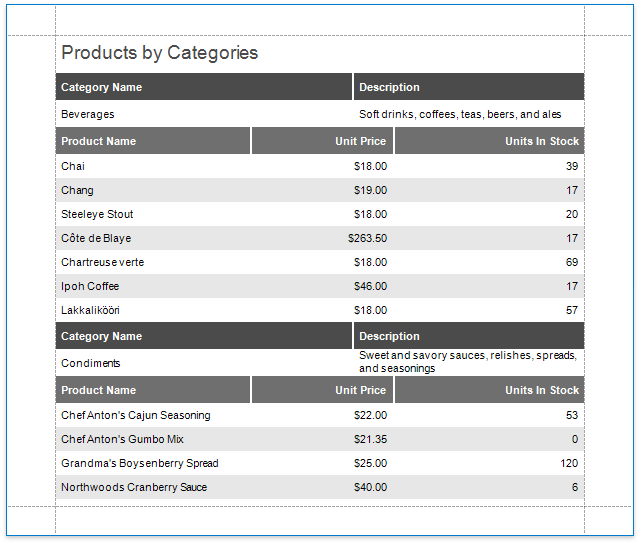Click the $46.00 price of Ipoh Coffee

370,286
